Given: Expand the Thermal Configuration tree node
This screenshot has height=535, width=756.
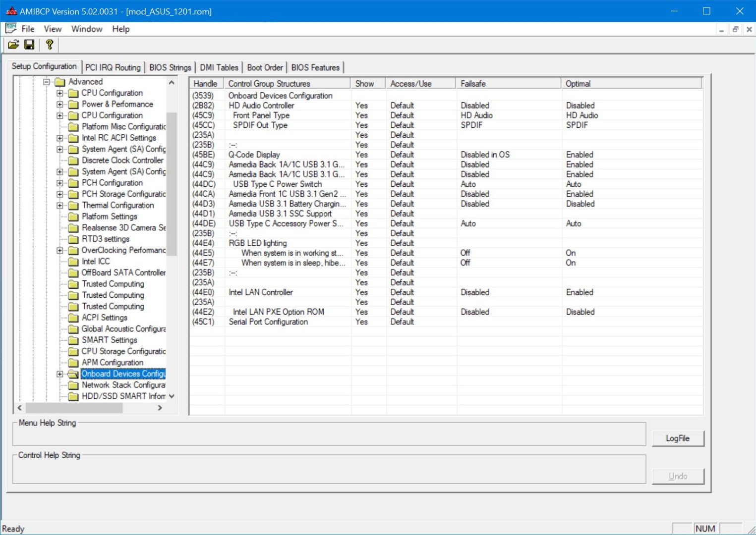Looking at the screenshot, I should pyautogui.click(x=60, y=206).
